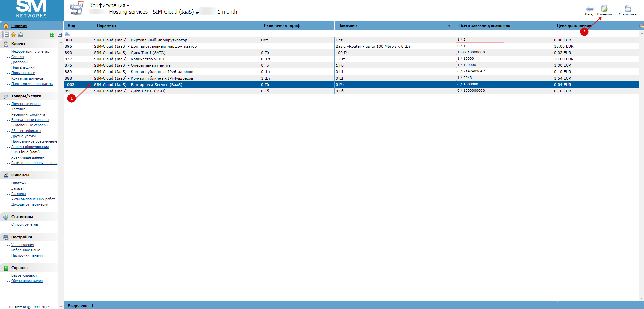Open the Статистика toolbar icon

(x=627, y=8)
